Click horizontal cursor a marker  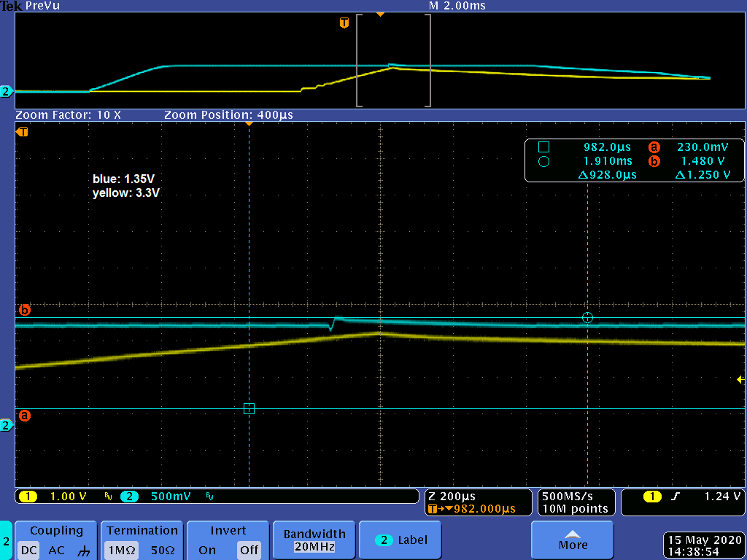pos(24,416)
